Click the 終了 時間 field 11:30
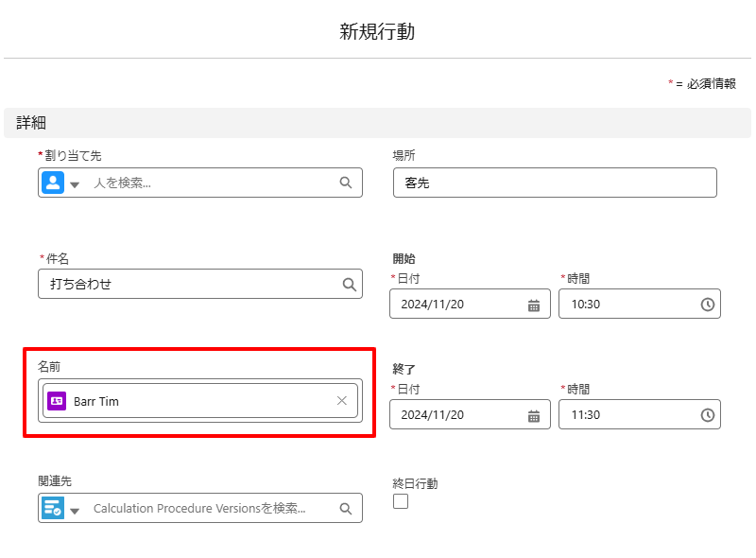Screen dimensions: 756x558 (640, 414)
